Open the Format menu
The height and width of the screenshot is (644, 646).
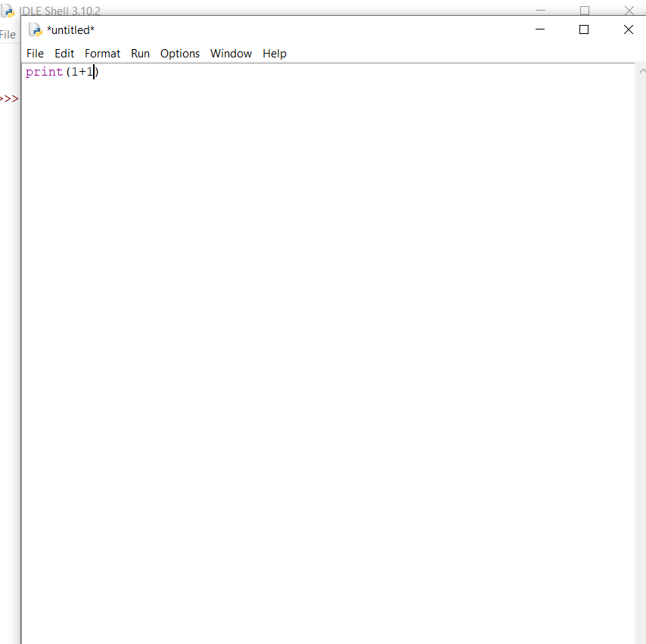102,53
